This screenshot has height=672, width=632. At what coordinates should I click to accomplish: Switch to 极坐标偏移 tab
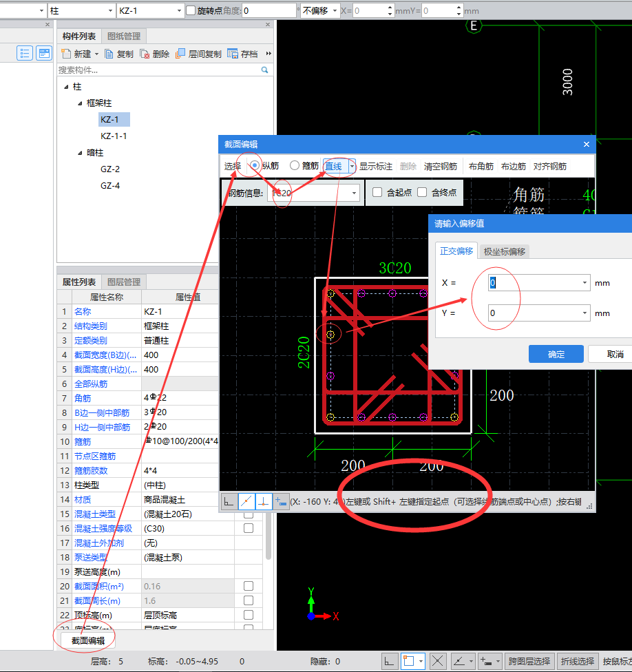[505, 251]
